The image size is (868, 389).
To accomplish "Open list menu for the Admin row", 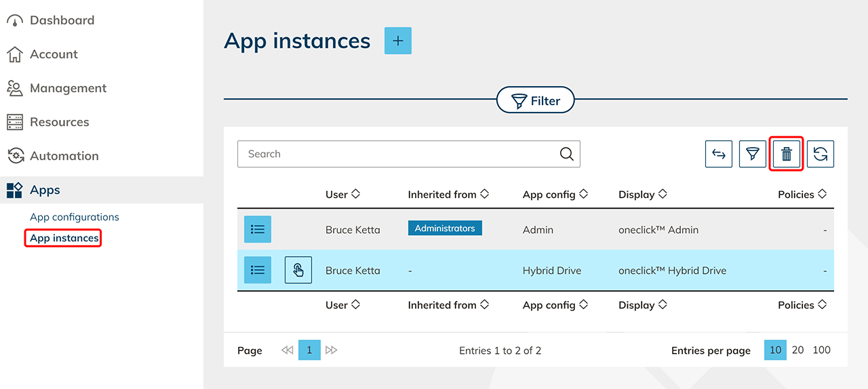I will click(258, 230).
